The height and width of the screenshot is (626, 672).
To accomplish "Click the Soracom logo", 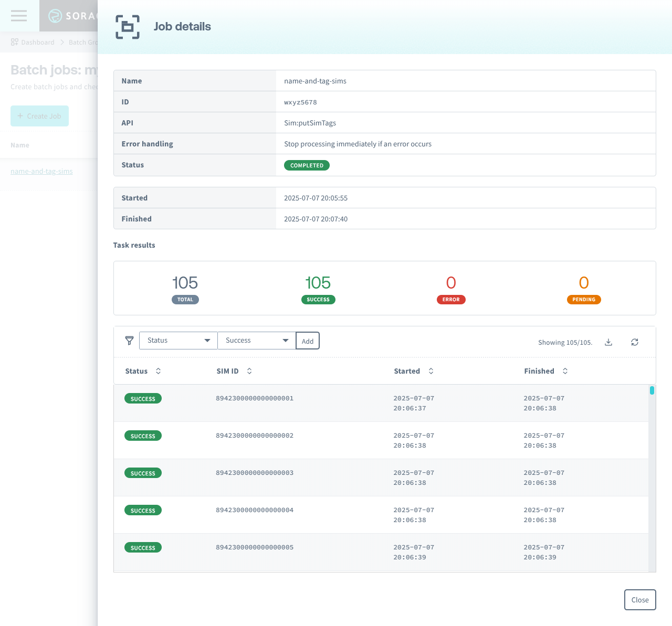I will click(x=54, y=16).
